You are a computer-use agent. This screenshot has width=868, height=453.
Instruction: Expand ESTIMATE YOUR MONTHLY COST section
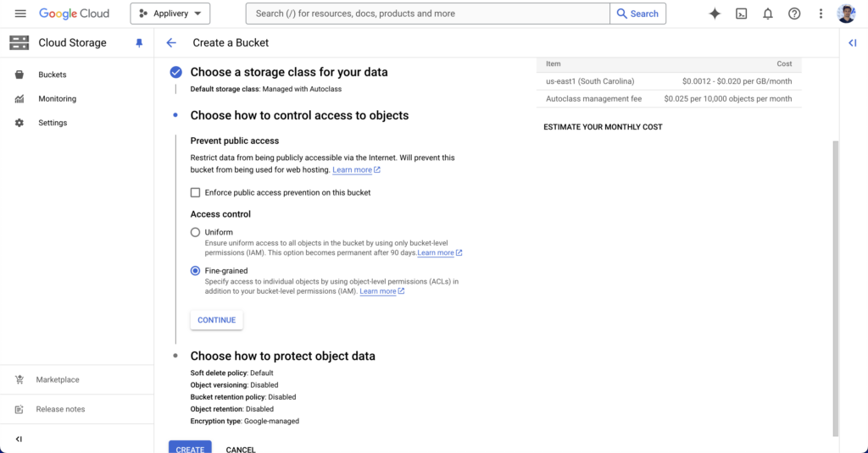point(603,127)
